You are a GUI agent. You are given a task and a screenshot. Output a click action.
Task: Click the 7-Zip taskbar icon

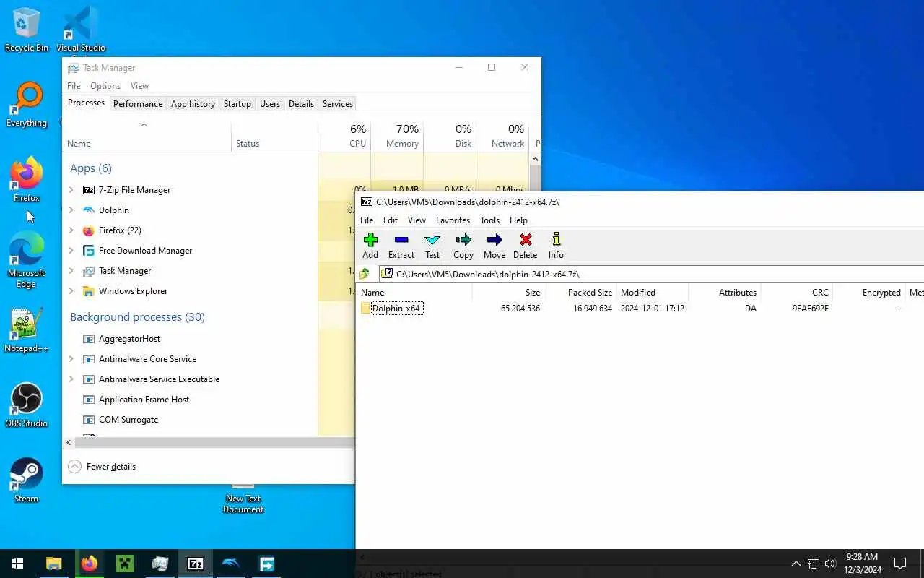pos(196,564)
